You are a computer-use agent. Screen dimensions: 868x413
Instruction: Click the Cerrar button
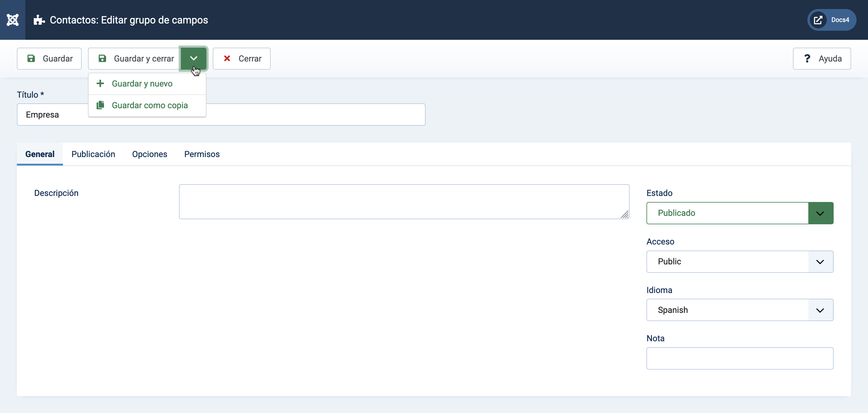click(x=242, y=59)
